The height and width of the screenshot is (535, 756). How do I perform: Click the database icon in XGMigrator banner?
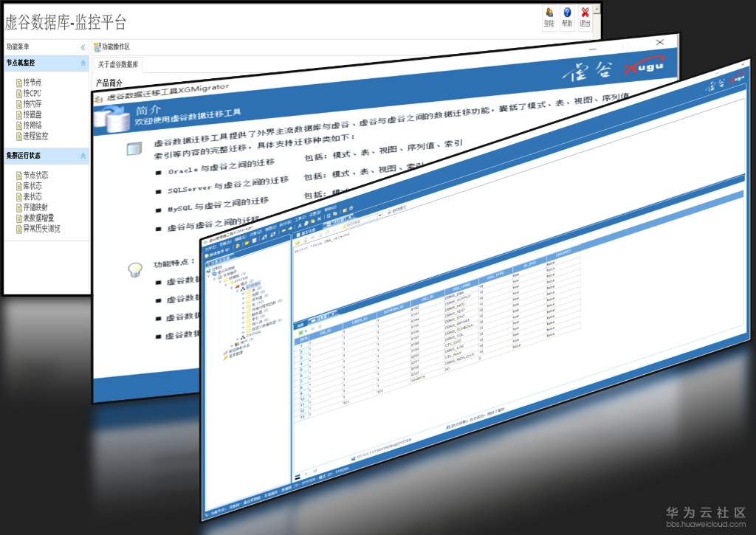click(x=112, y=119)
